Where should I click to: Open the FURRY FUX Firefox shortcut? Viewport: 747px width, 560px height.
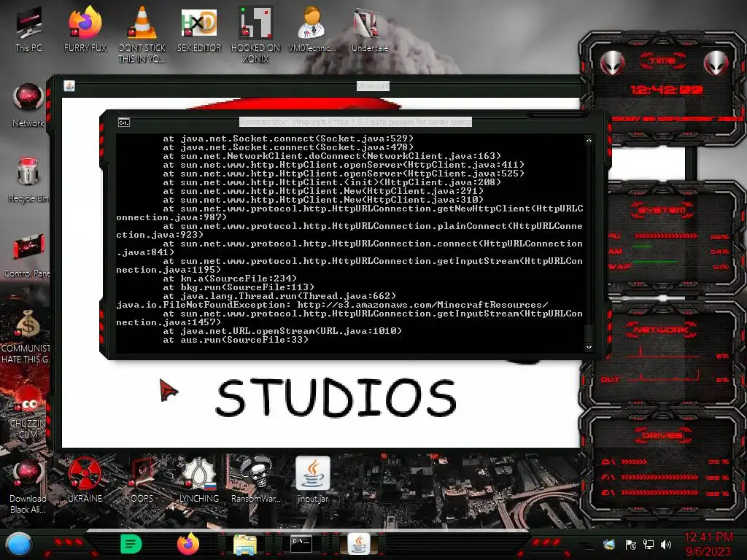click(x=85, y=28)
